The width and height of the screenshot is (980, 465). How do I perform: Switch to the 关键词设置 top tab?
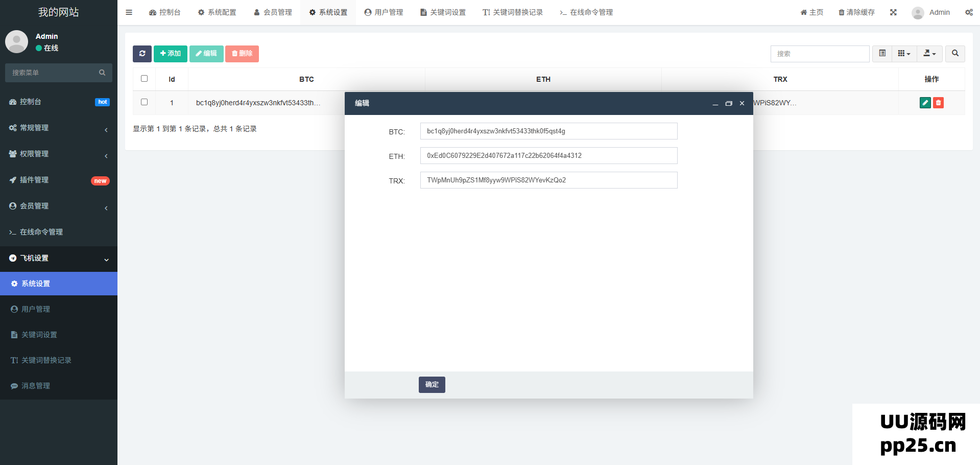[443, 12]
